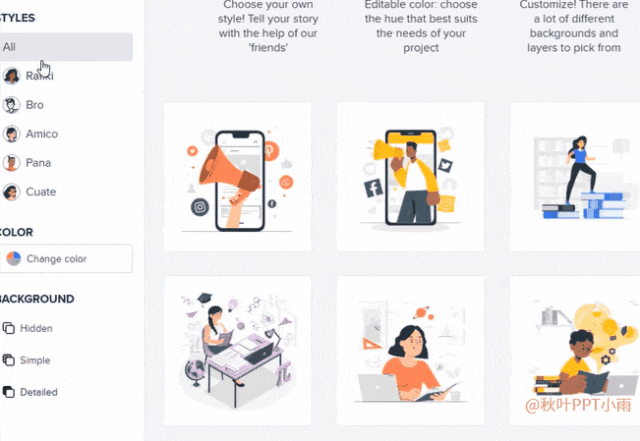The height and width of the screenshot is (441, 640).
Task: Open the yellow jacket man phone illustration
Action: [x=410, y=176]
